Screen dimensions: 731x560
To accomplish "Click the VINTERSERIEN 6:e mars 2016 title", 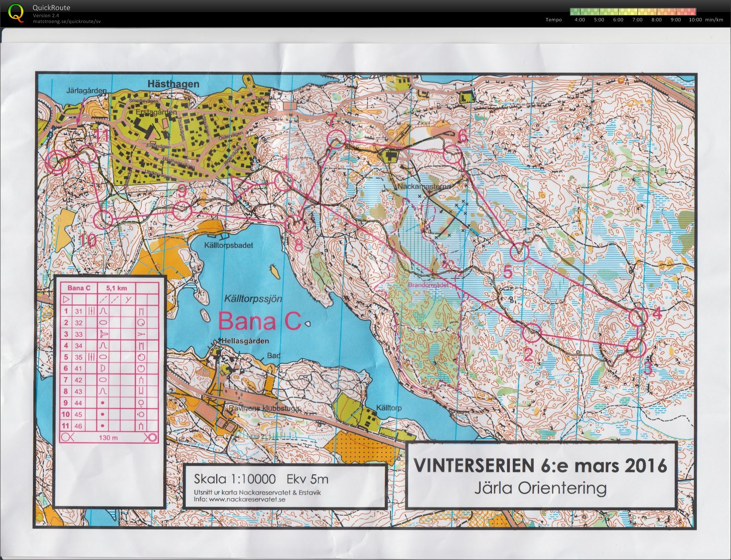I will pyautogui.click(x=540, y=466).
